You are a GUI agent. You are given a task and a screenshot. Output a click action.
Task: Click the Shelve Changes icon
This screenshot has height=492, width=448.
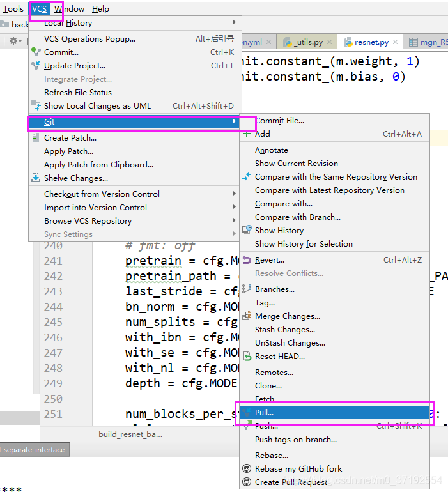pyautogui.click(x=36, y=178)
